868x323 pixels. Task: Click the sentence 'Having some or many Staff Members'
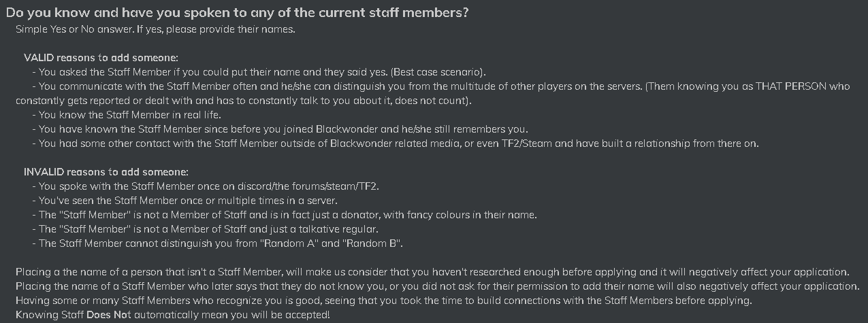pos(383,301)
